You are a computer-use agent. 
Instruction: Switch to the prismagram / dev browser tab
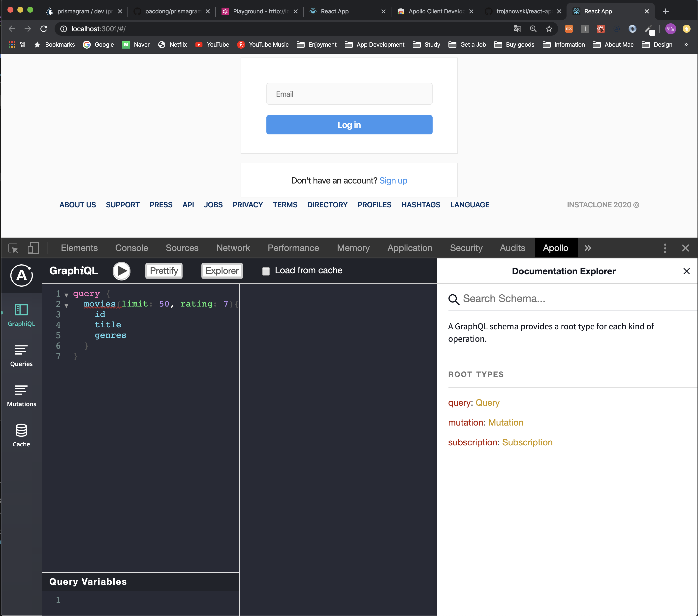[x=84, y=11]
